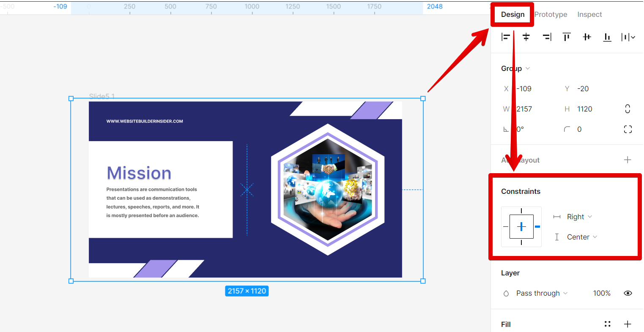Viewport: 644px width, 332px height.
Task: Click the 2157 × 1120 size badge
Action: click(x=247, y=291)
